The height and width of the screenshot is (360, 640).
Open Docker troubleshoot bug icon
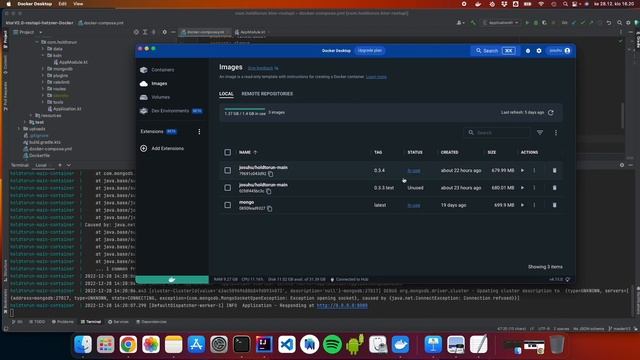tap(528, 51)
